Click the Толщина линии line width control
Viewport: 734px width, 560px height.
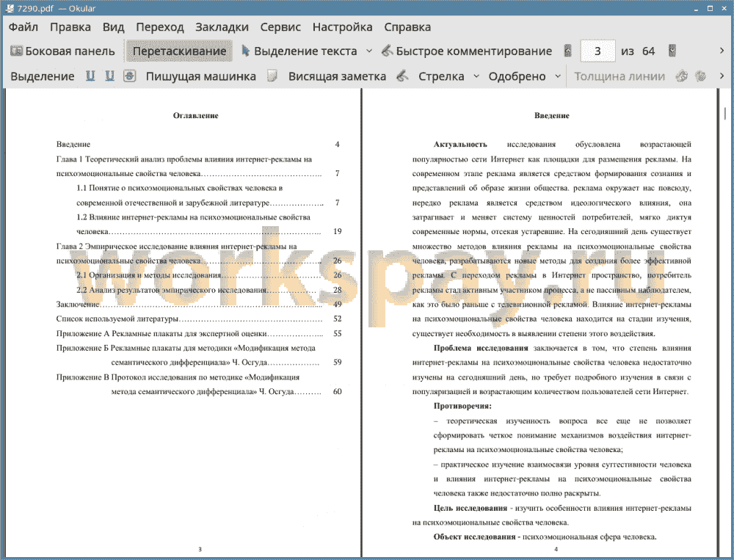[619, 76]
